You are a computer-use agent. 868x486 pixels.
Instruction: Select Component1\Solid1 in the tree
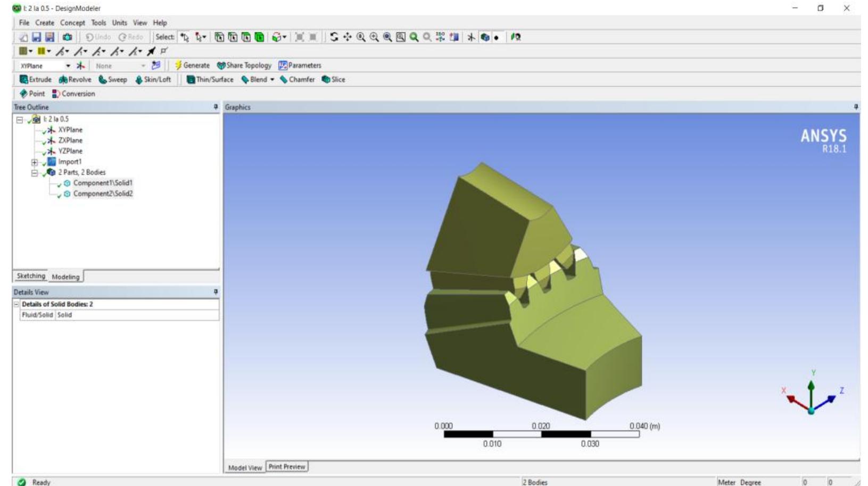[102, 183]
